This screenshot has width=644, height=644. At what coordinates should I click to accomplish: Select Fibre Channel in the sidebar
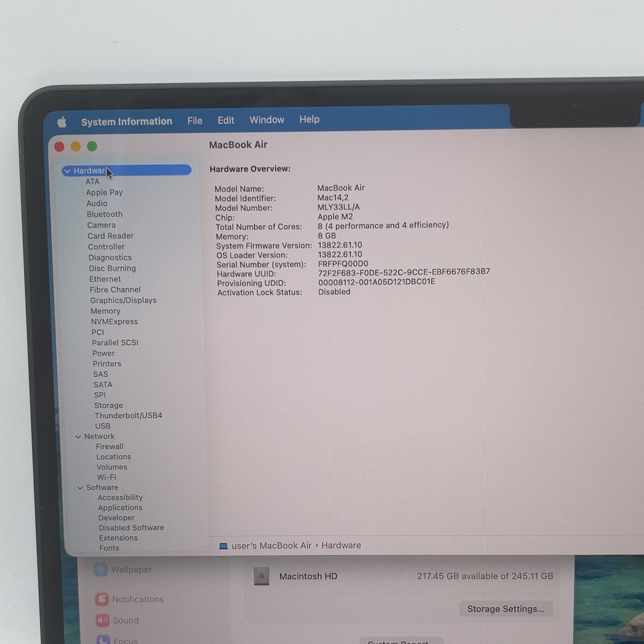pos(115,290)
